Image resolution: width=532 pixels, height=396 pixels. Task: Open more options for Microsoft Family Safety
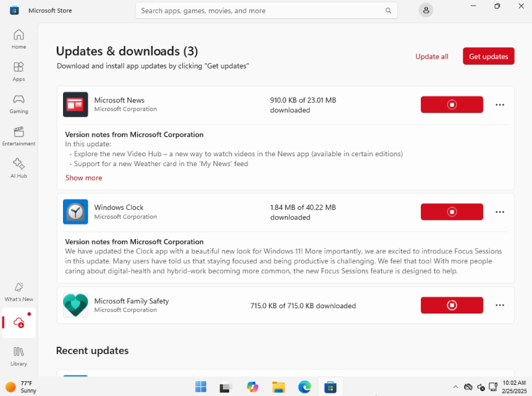500,305
